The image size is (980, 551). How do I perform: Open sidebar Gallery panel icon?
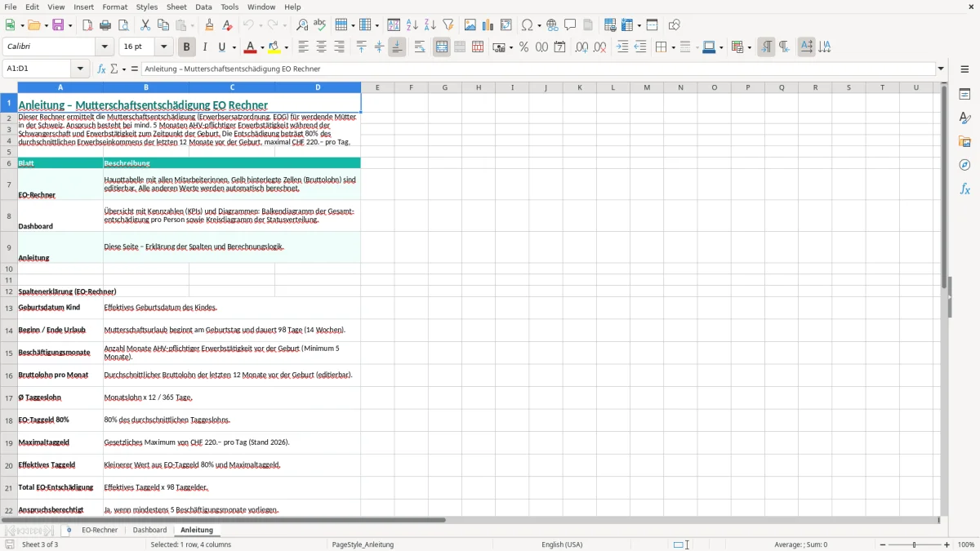point(964,141)
